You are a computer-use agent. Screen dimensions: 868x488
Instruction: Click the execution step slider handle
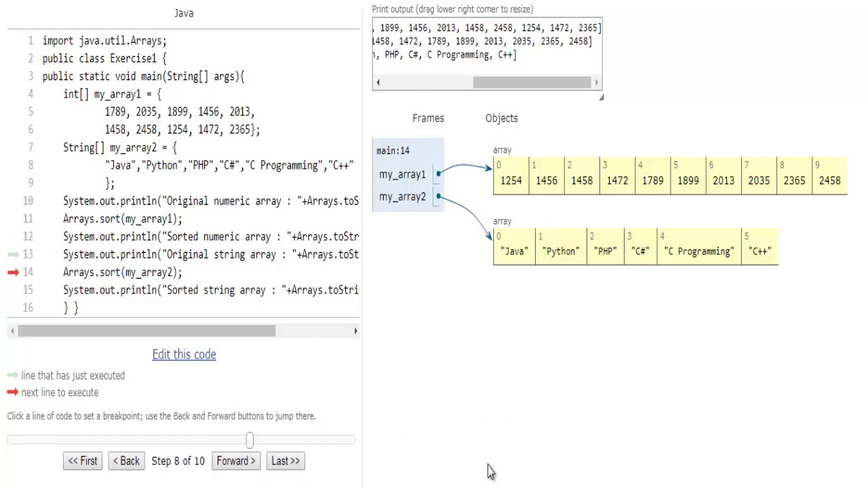tap(250, 441)
